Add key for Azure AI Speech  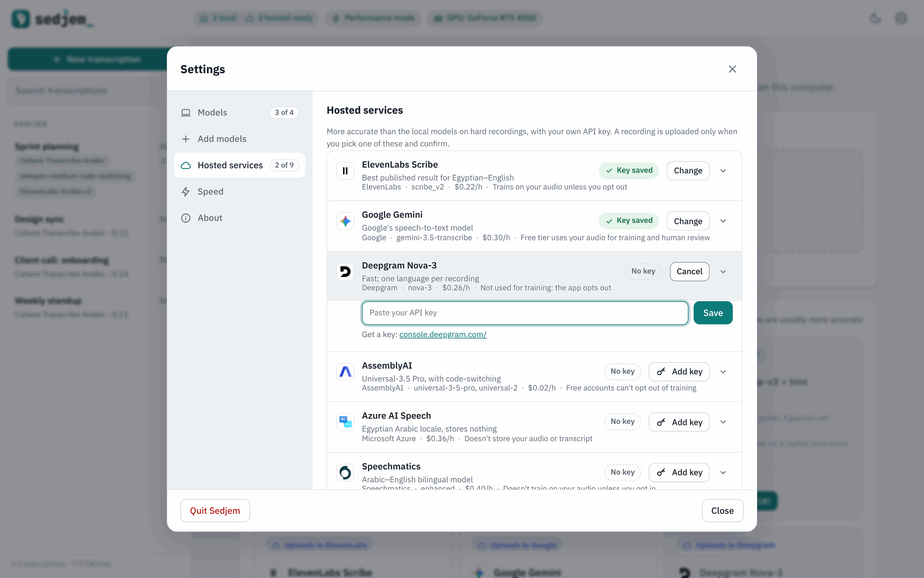(679, 422)
